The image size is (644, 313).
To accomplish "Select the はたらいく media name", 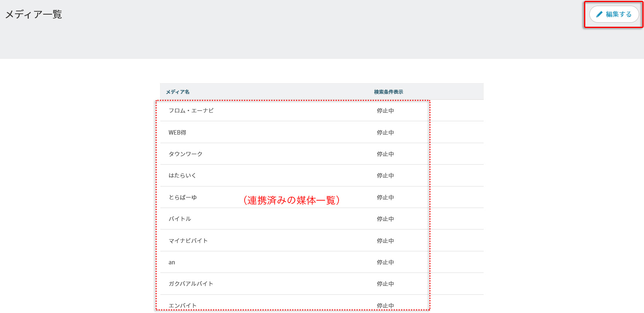I will pos(182,176).
